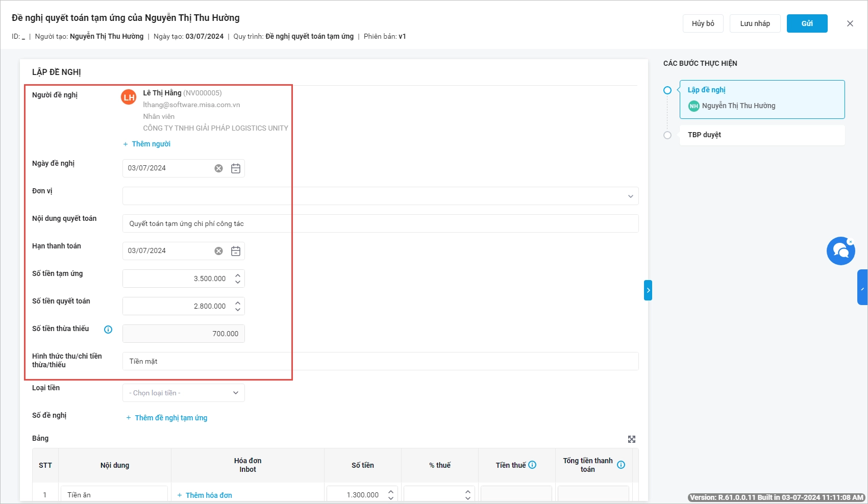Click the NH avatar in Lập đề nghị step
The height and width of the screenshot is (504, 868).
click(694, 106)
